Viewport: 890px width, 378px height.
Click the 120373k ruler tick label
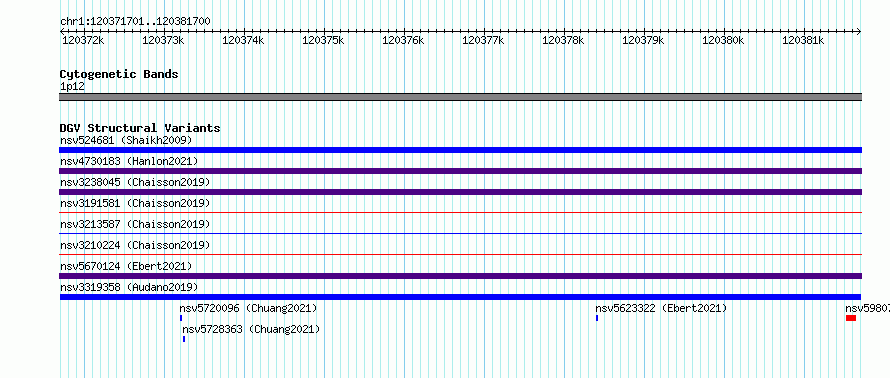[x=163, y=40]
